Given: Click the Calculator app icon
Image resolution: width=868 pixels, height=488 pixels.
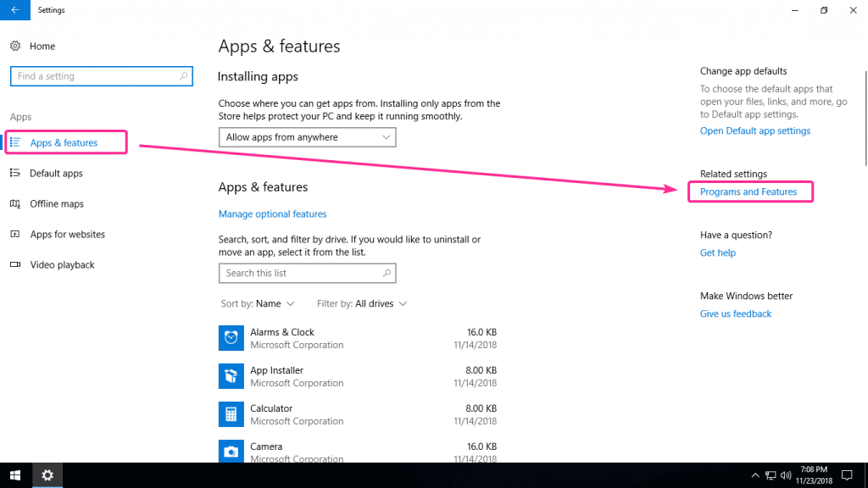Looking at the screenshot, I should tap(231, 413).
